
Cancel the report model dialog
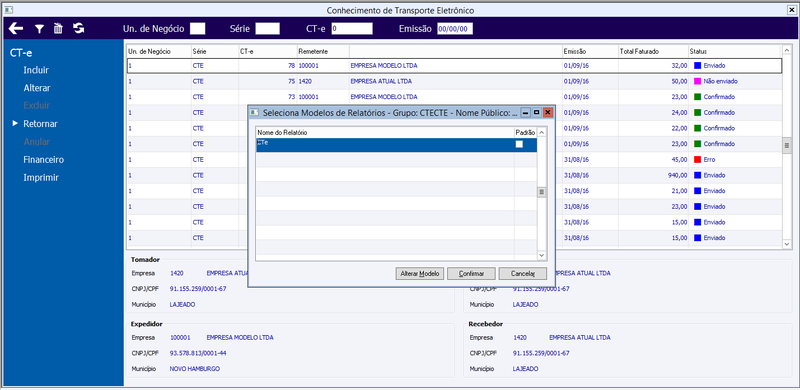pos(522,274)
